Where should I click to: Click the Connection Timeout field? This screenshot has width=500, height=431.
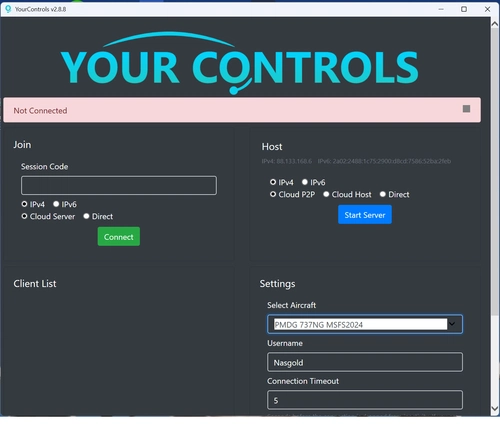click(365, 400)
